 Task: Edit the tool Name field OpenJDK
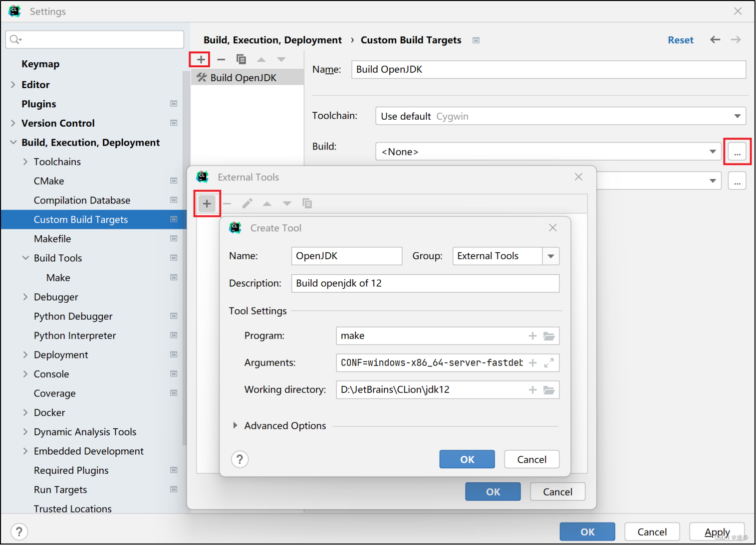point(347,256)
